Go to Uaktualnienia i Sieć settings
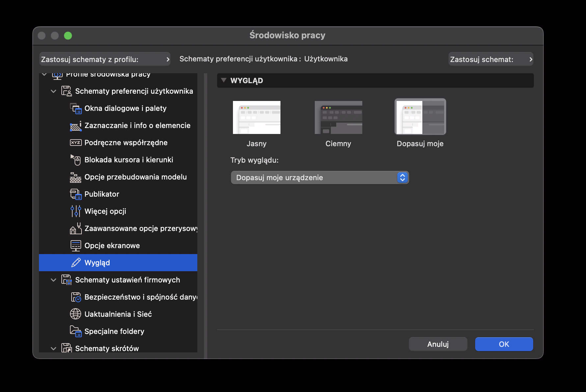The height and width of the screenshot is (392, 586). pos(118,314)
